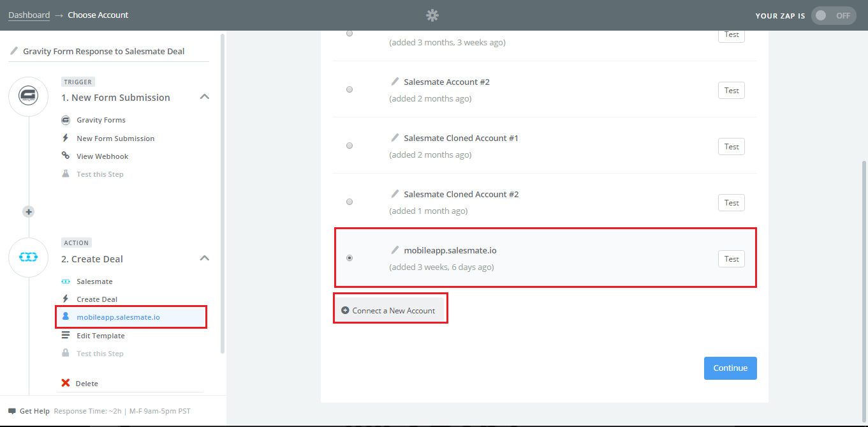The width and height of the screenshot is (868, 427).
Task: Click the Zapier gear logo in header
Action: click(432, 15)
